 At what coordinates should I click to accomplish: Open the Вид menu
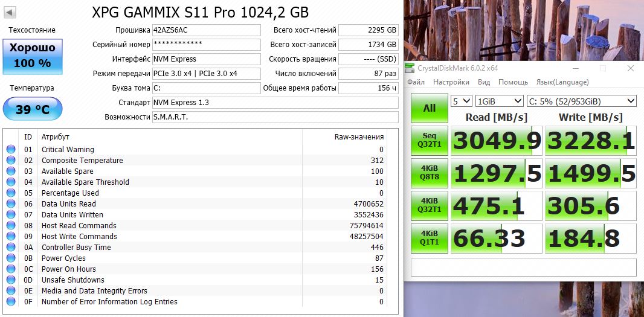pos(484,82)
